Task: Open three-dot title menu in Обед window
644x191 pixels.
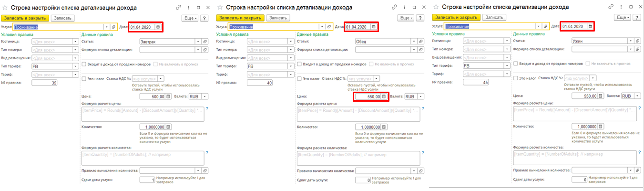Action: pos(403,8)
